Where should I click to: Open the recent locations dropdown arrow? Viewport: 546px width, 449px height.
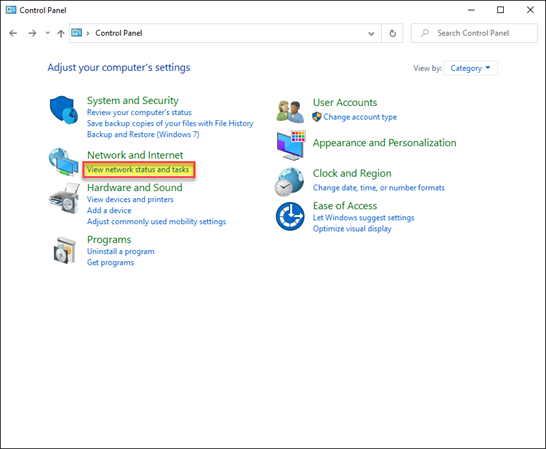click(48, 33)
